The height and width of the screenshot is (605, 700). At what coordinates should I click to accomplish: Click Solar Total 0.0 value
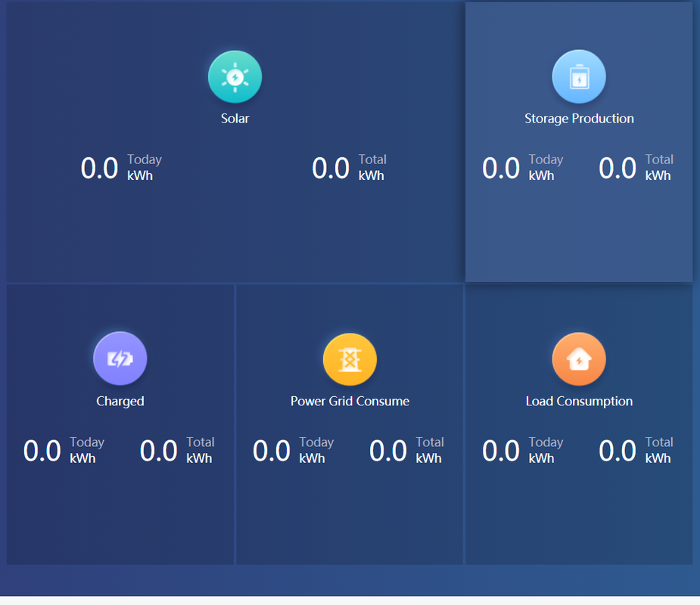pos(331,169)
